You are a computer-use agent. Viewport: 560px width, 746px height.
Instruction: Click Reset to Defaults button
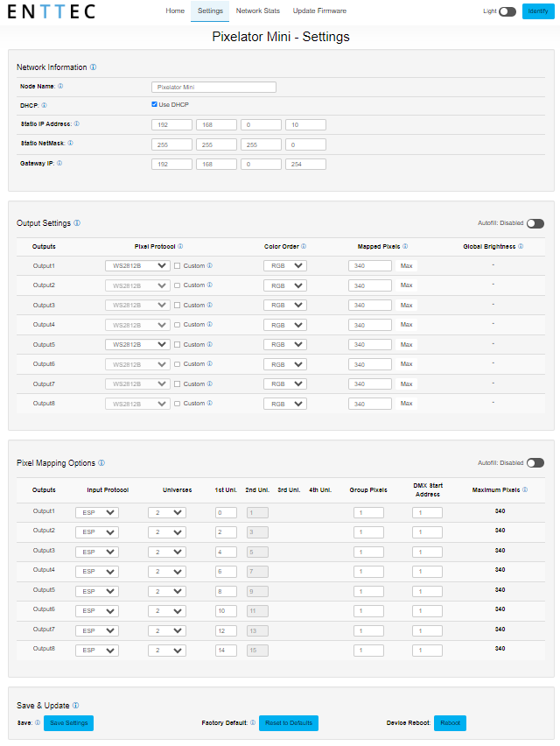[x=289, y=723]
